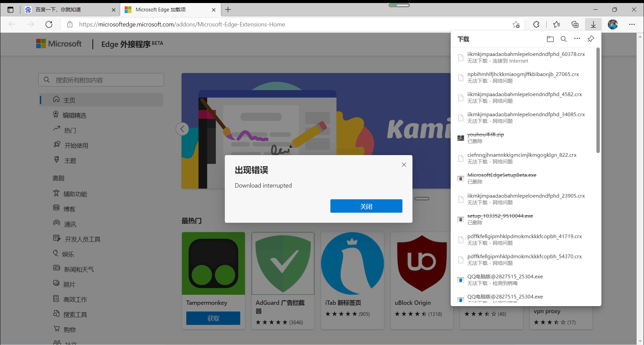The image size is (644, 345).
Task: Select download iikmkjmpaadaobahmlepeloendndfphd_4582.crx
Action: pos(524,97)
